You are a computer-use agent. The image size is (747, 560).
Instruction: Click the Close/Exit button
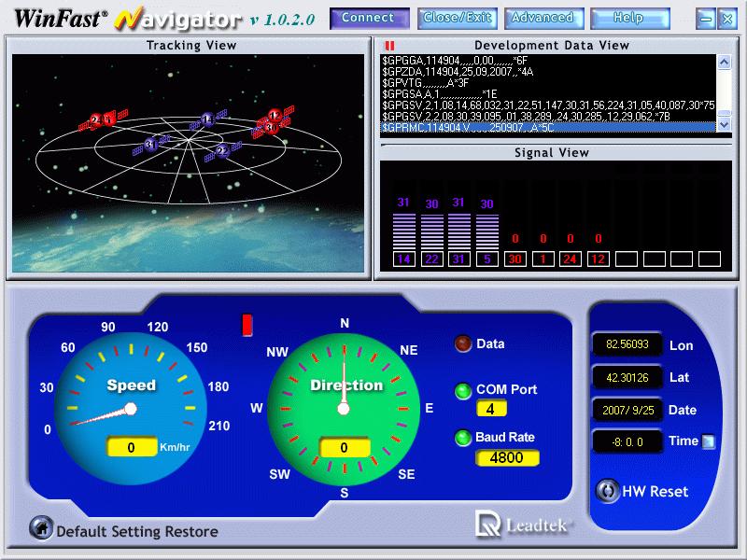click(458, 18)
